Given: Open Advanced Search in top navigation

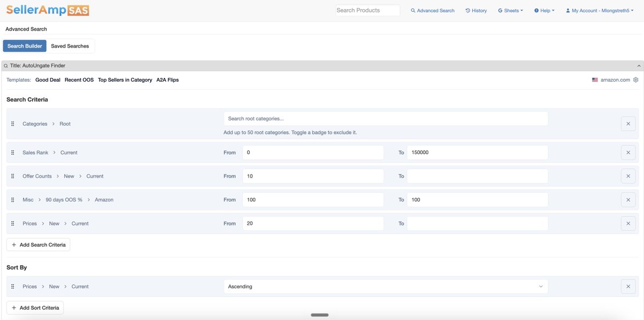Looking at the screenshot, I should (433, 11).
